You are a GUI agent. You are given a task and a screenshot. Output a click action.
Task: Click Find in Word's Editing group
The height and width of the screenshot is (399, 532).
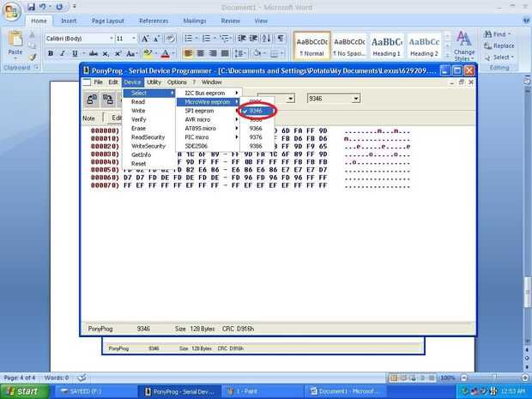[499, 34]
